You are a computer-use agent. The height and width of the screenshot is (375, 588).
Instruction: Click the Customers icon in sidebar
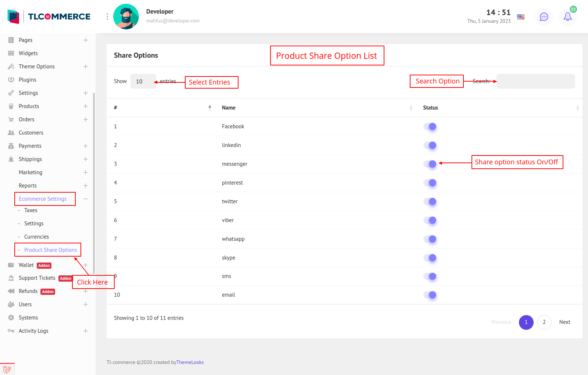click(11, 133)
